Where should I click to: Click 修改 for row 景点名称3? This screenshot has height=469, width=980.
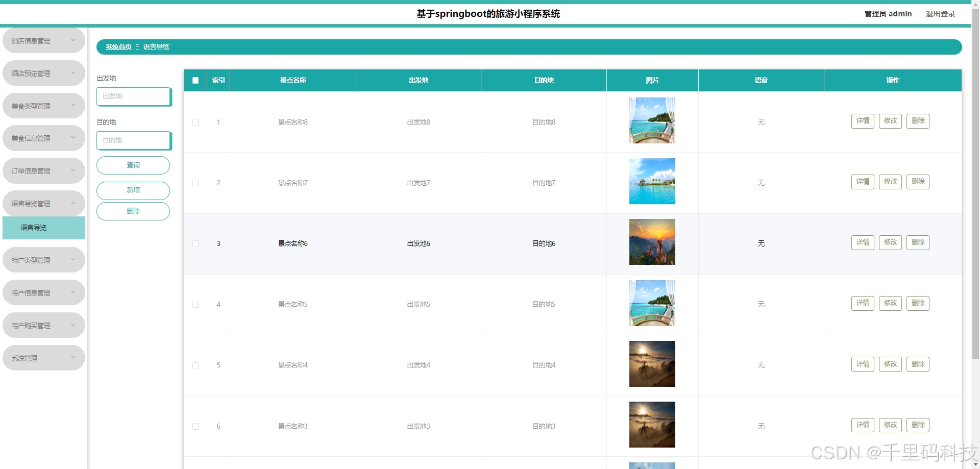pyautogui.click(x=890, y=425)
